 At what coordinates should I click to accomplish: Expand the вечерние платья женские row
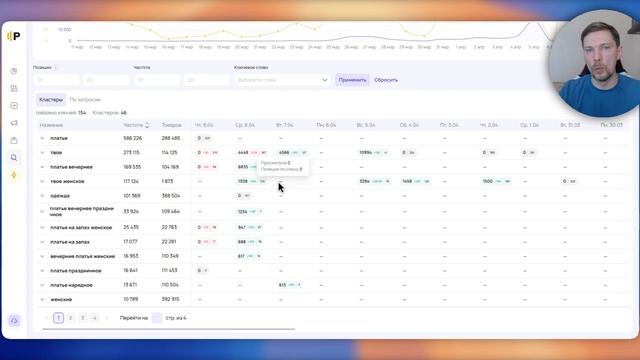click(x=42, y=256)
